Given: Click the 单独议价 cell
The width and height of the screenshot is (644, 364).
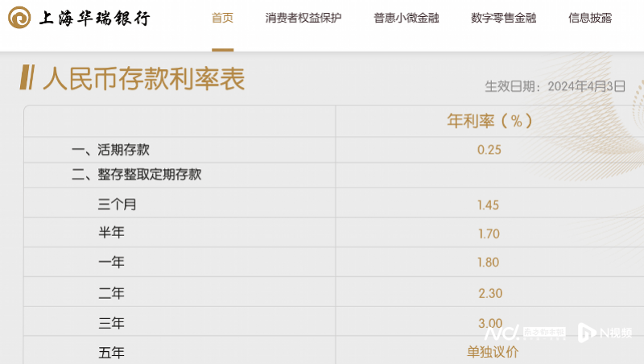Looking at the screenshot, I should pyautogui.click(x=493, y=352).
